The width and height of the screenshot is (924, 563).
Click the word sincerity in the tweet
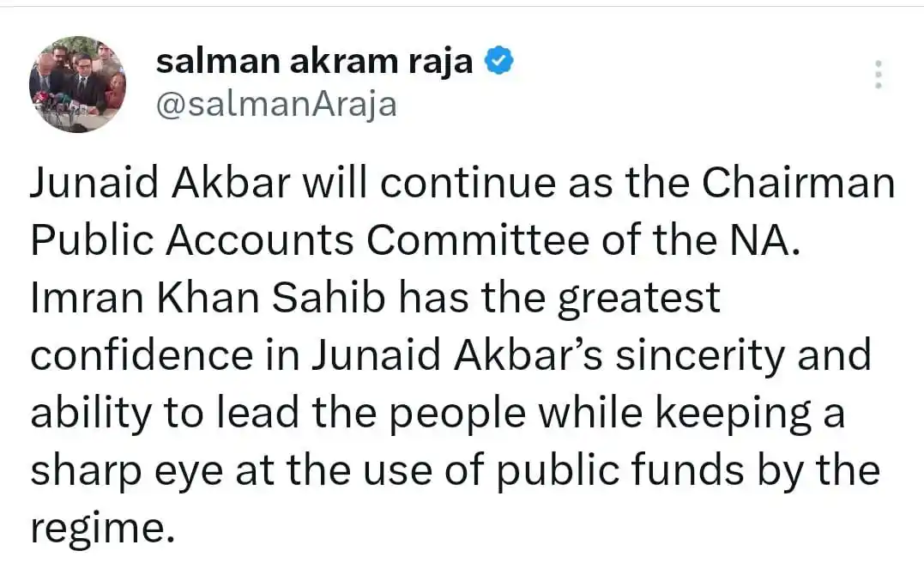(x=700, y=355)
